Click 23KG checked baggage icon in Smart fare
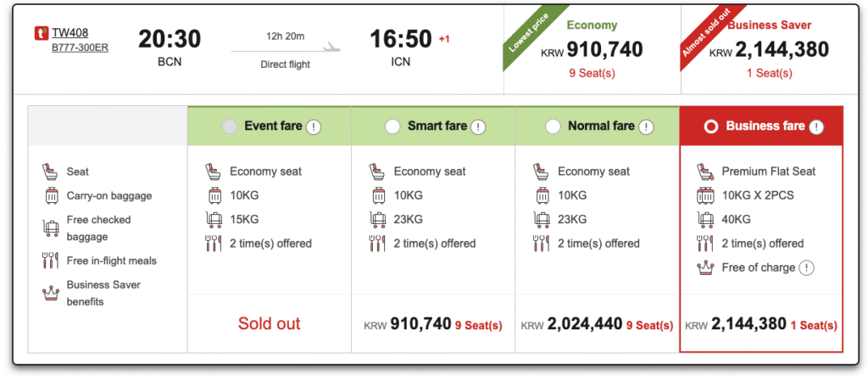The width and height of the screenshot is (868, 376). coord(377,220)
